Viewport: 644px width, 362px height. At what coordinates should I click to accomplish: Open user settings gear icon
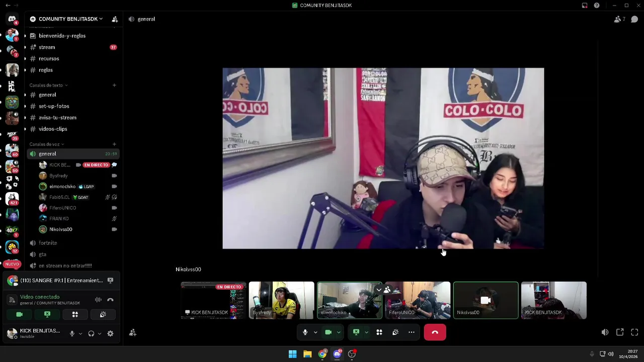(110, 333)
